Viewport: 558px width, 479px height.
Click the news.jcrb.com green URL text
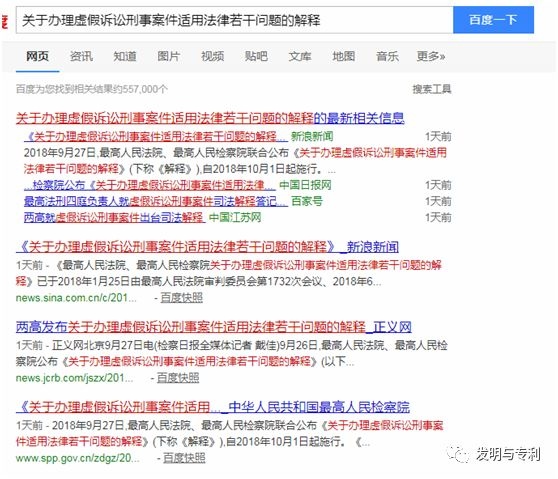click(x=74, y=378)
